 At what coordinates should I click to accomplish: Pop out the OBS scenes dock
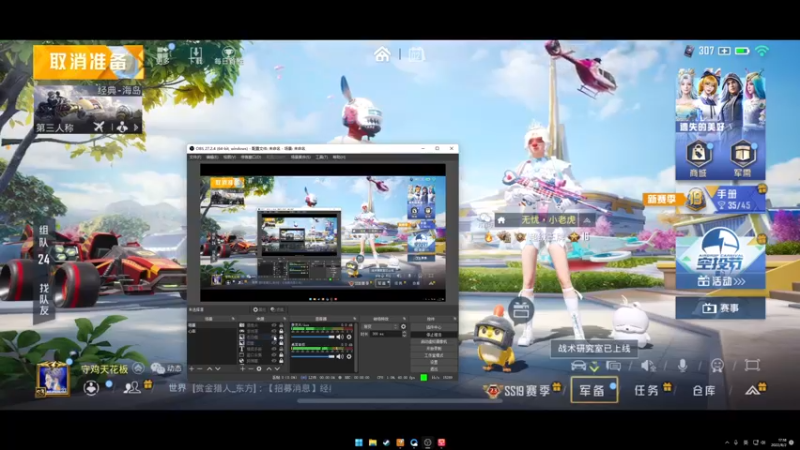click(x=233, y=319)
